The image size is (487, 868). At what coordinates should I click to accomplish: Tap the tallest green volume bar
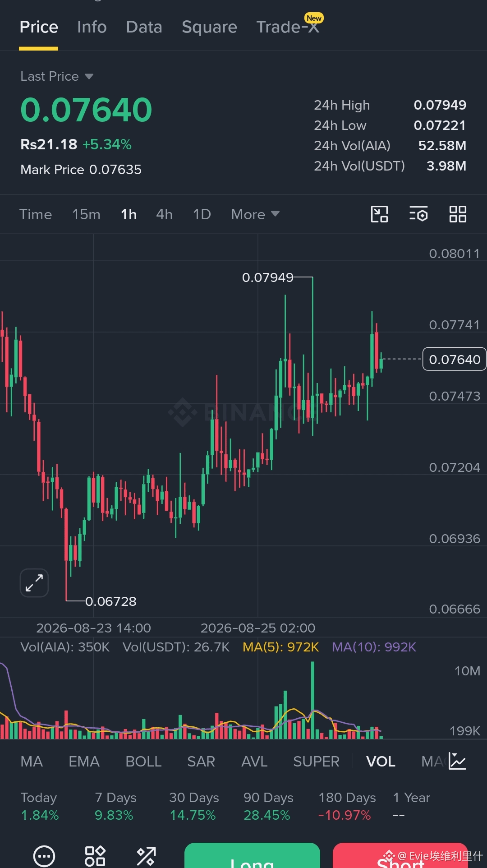(312, 700)
